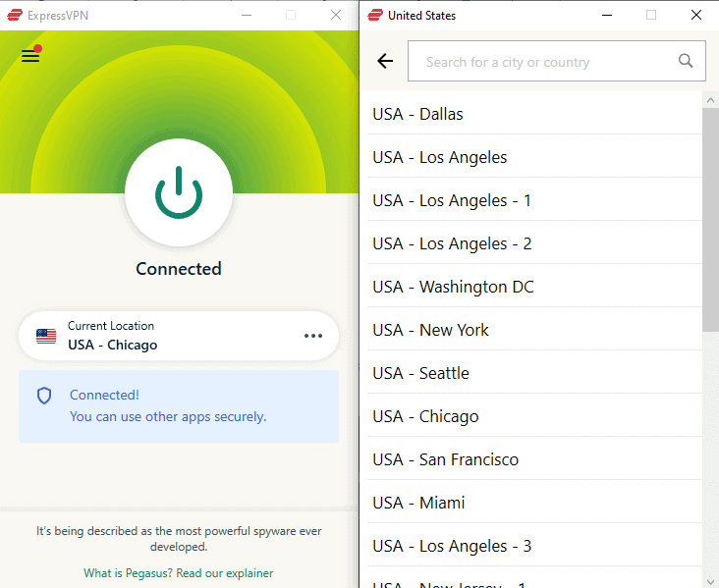
Task: Choose USA - Los Angeles - 3
Action: coord(534,546)
